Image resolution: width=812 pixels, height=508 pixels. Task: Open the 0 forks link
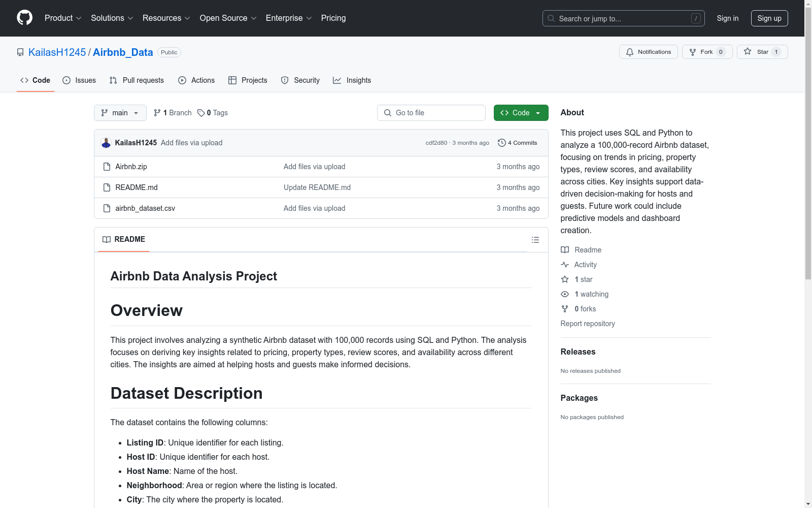579,309
